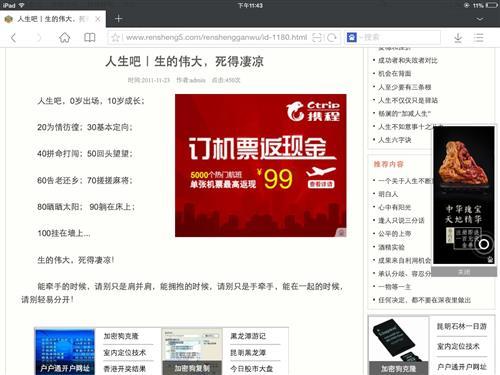Close the 人生吧 tab

click(98, 19)
